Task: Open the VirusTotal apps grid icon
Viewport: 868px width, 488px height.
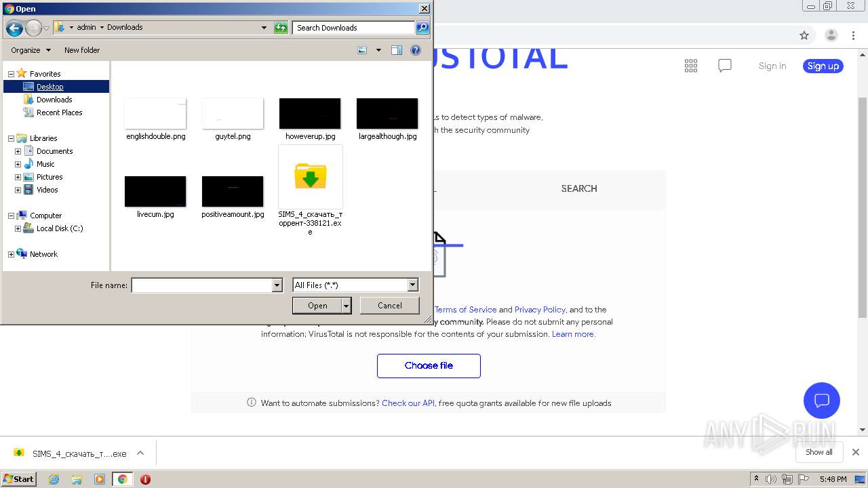Action: click(x=691, y=66)
